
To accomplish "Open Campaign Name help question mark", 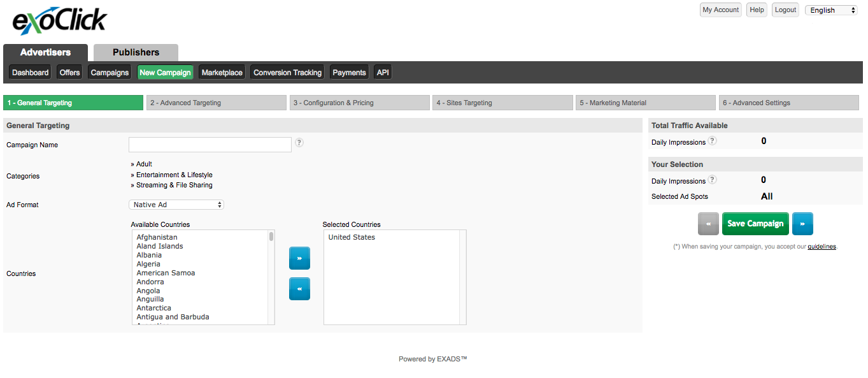I will [x=299, y=143].
